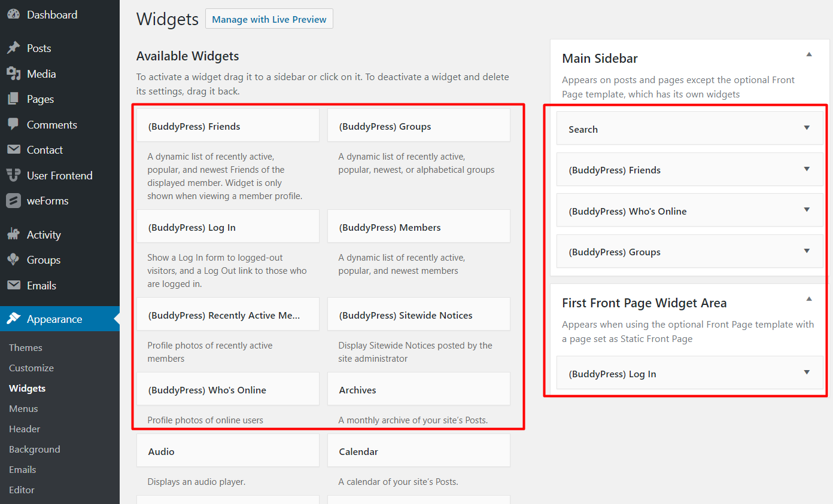Expand the (BuddyPress) Who's Online sidebar widget
This screenshot has width=833, height=504.
tap(807, 210)
